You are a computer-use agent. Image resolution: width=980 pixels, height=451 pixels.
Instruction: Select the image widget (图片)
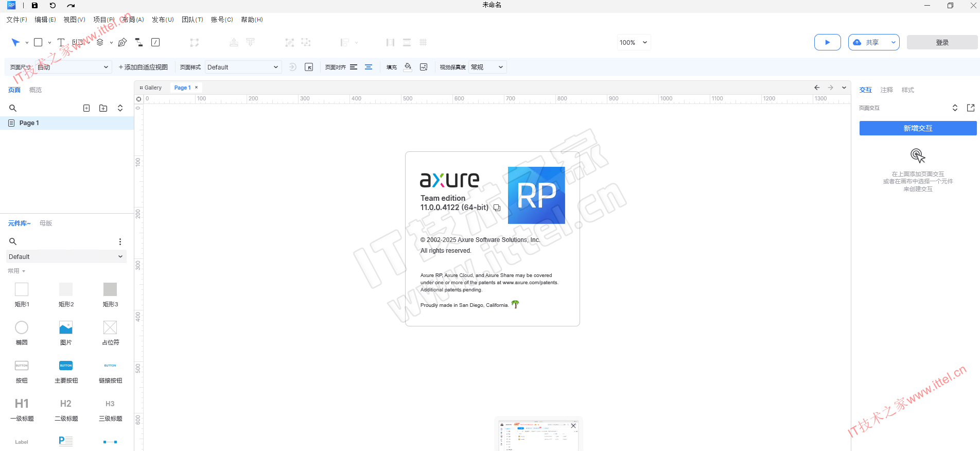point(66,333)
